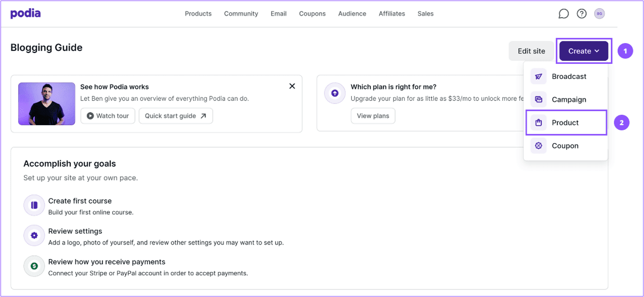Go to the Sales nav item
The height and width of the screenshot is (297, 644).
425,14
